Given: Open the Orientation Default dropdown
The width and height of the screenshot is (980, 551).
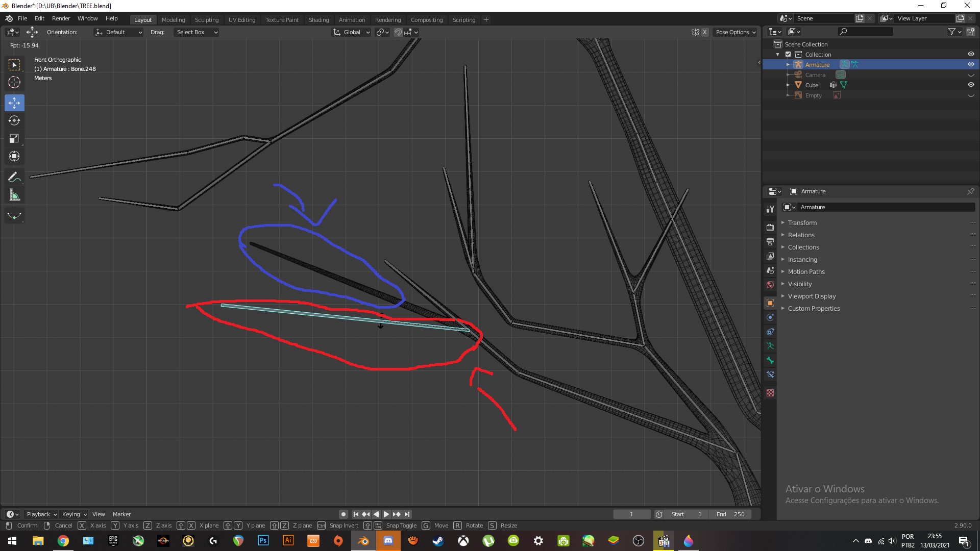Looking at the screenshot, I should pos(118,32).
